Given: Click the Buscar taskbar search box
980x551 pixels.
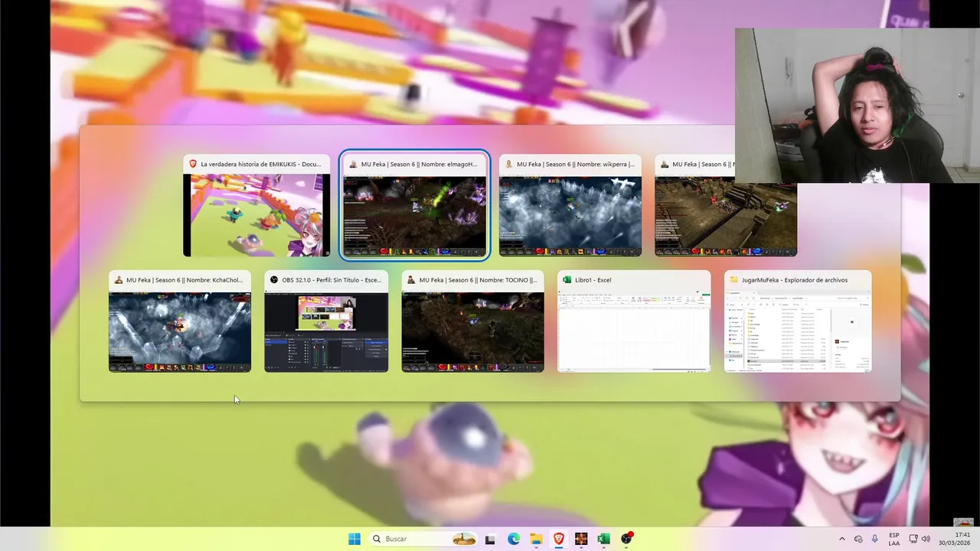Looking at the screenshot, I should [x=423, y=539].
